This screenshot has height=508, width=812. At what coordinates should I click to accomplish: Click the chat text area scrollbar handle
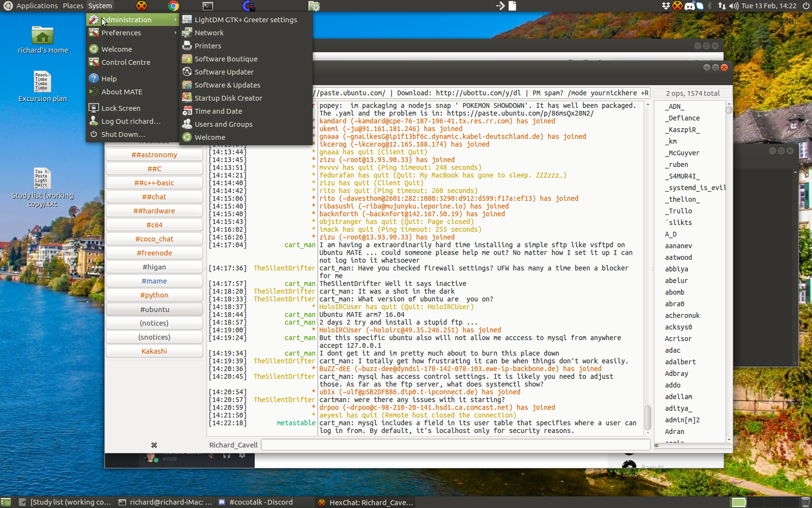[648, 418]
